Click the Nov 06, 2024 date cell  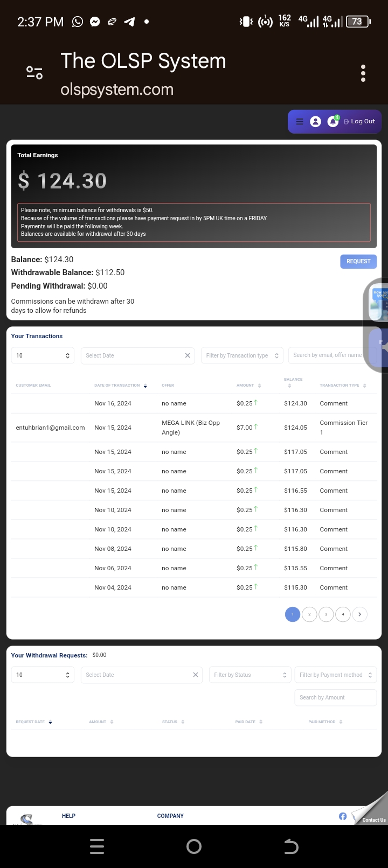(x=113, y=568)
